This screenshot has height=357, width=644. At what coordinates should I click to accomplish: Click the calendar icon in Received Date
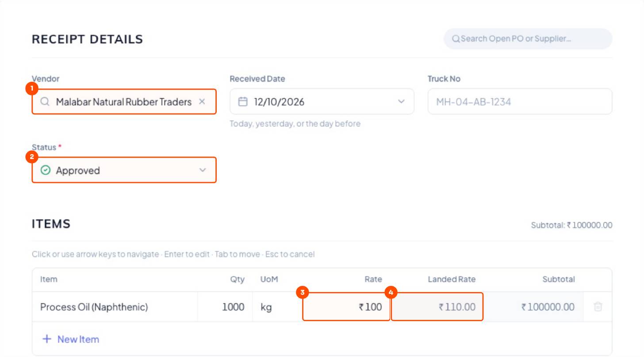click(x=243, y=102)
